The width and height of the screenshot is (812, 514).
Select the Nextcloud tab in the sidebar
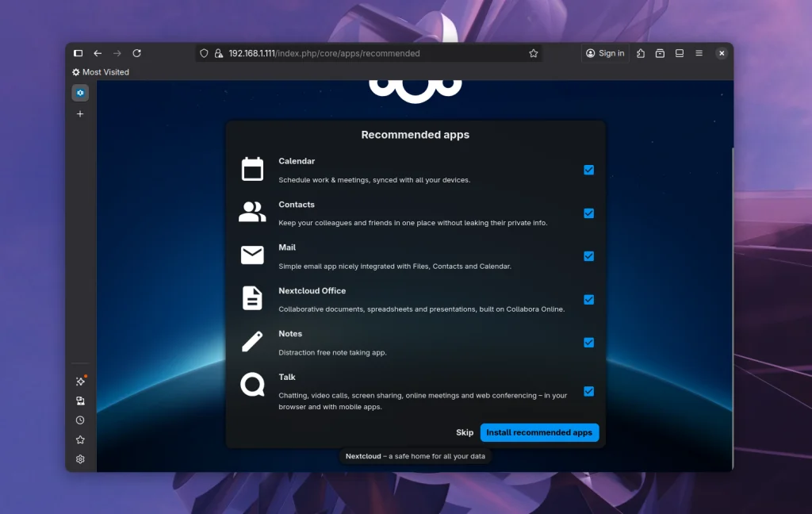tap(79, 93)
